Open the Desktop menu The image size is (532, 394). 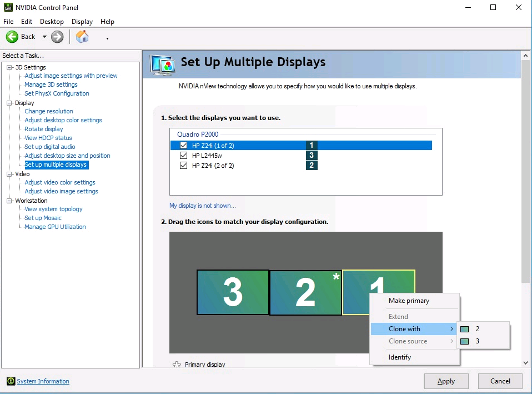[x=52, y=22]
